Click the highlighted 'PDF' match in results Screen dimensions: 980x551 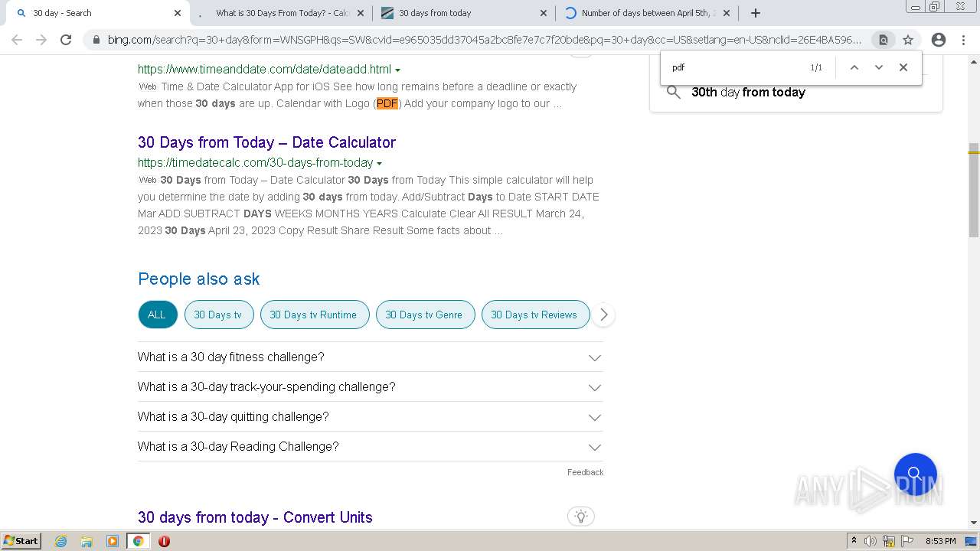coord(387,103)
